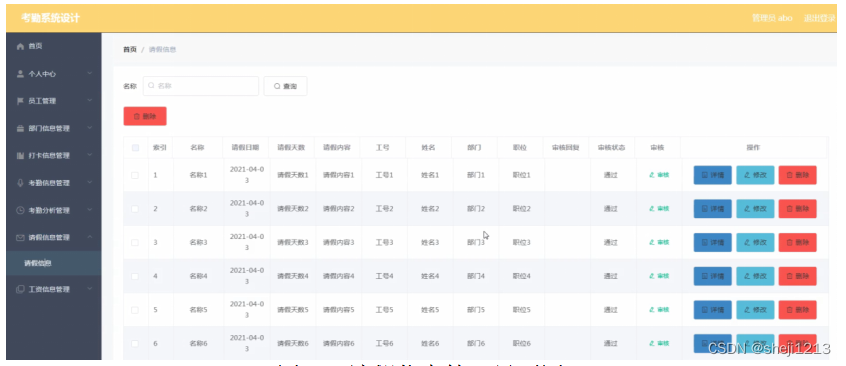Open 详情 for row 名称2

(x=712, y=208)
